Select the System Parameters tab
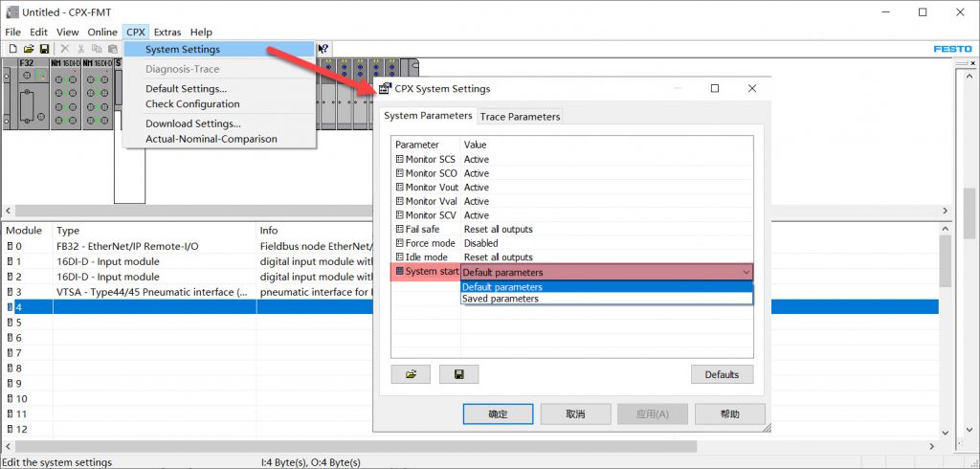Viewport: 980px width, 469px height. pyautogui.click(x=428, y=116)
